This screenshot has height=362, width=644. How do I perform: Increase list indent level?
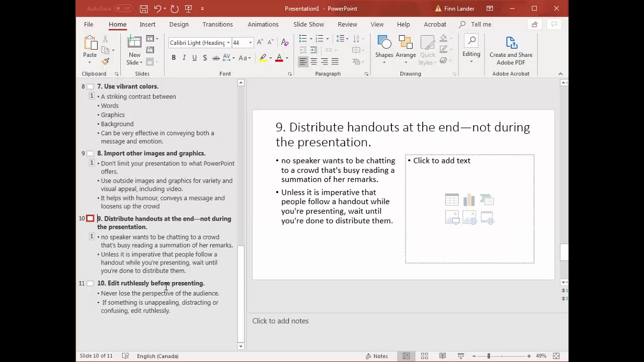pos(313,50)
